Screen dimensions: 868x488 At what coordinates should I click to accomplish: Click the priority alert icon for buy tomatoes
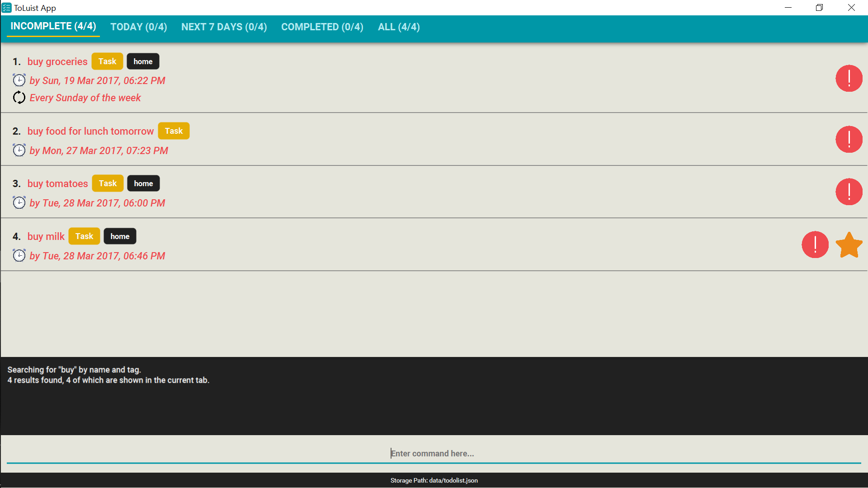pos(848,192)
